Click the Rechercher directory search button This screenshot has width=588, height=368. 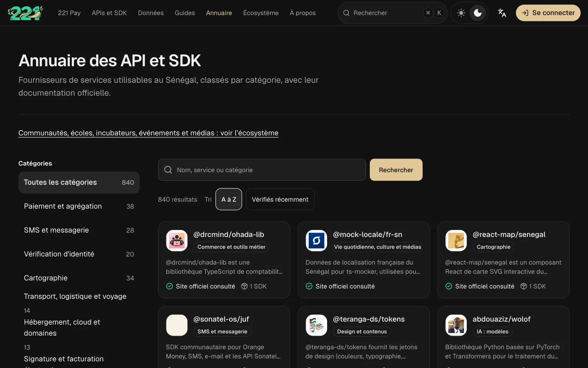396,170
